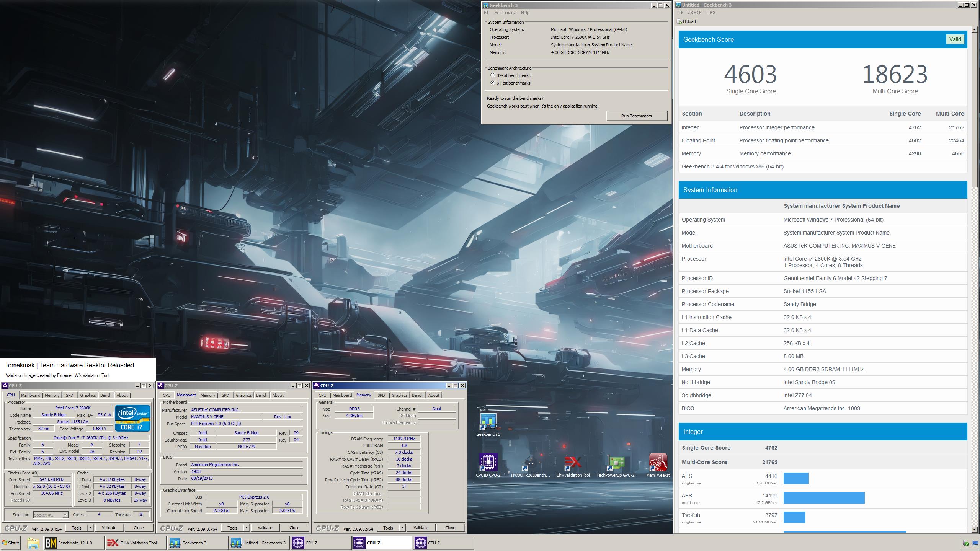Open the Help menu in Geekbench 3 window
Screen dimensions: 980x551
point(525,13)
